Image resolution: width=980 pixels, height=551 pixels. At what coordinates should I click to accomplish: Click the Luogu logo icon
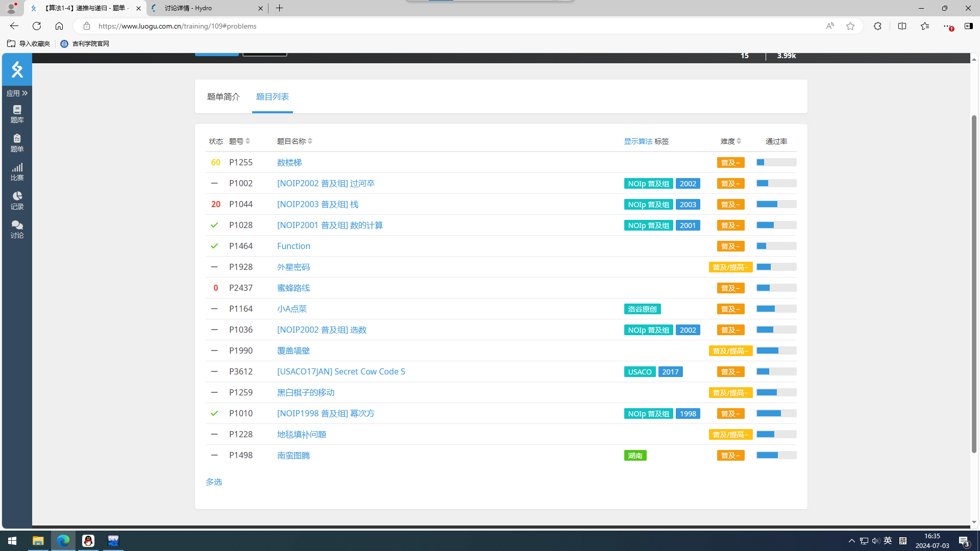click(17, 69)
